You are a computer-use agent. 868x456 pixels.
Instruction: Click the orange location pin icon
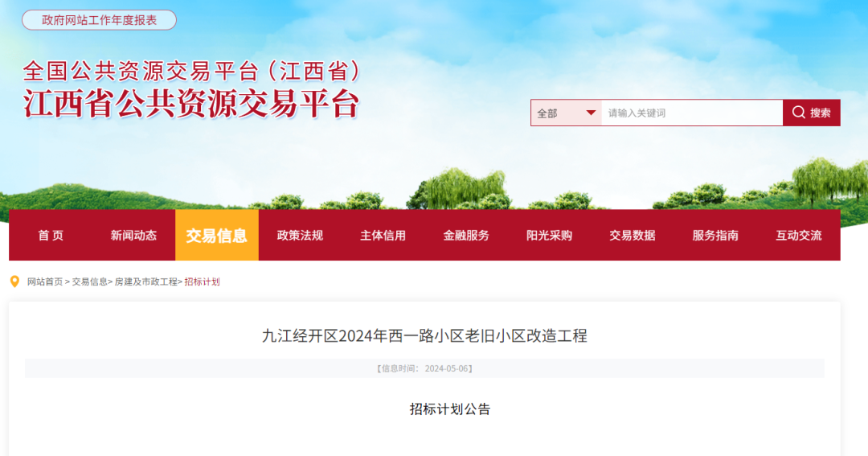15,282
